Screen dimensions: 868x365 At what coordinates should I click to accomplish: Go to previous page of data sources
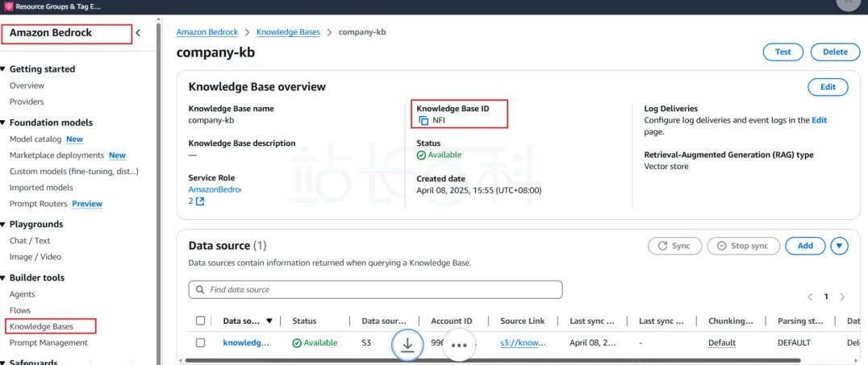pyautogui.click(x=810, y=297)
